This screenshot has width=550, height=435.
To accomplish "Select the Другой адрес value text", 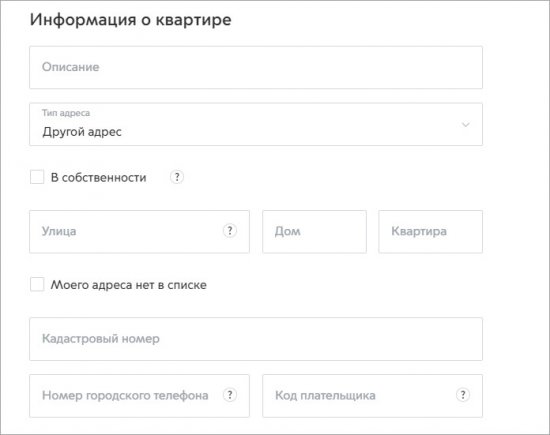I will pos(82,132).
